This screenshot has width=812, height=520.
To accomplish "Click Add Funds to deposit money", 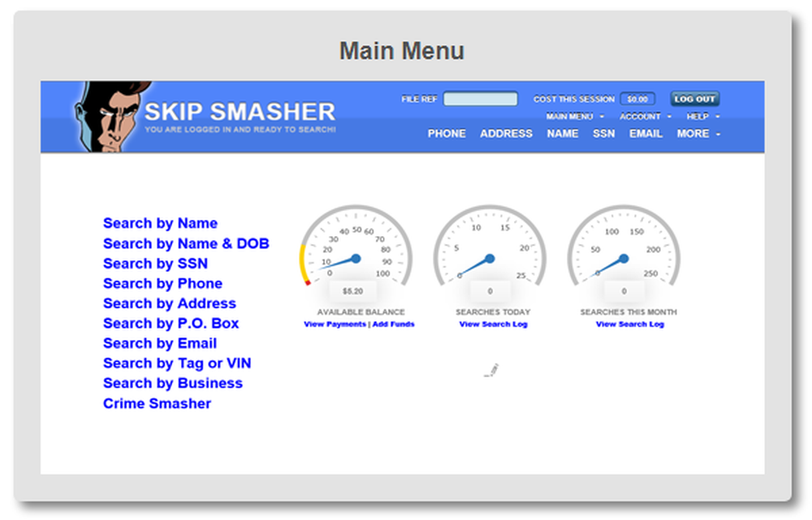I will (x=393, y=324).
